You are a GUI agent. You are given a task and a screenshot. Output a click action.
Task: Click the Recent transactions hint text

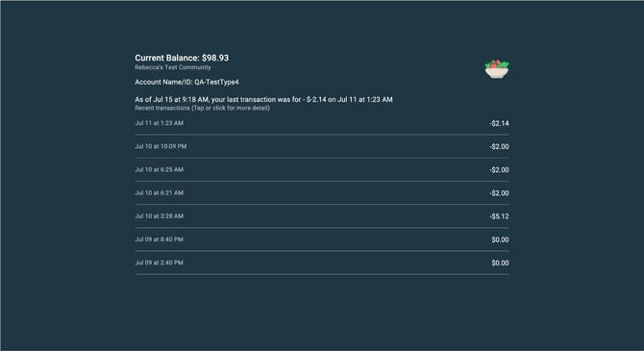click(203, 108)
